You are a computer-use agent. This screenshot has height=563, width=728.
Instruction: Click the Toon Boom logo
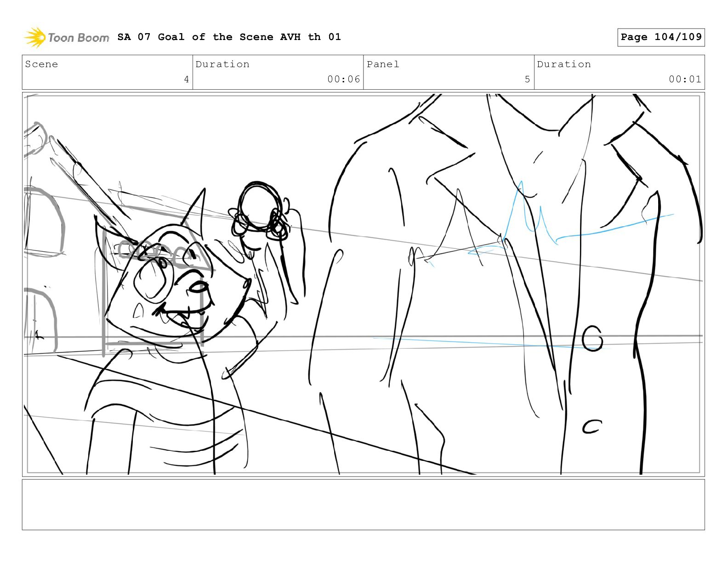67,37
